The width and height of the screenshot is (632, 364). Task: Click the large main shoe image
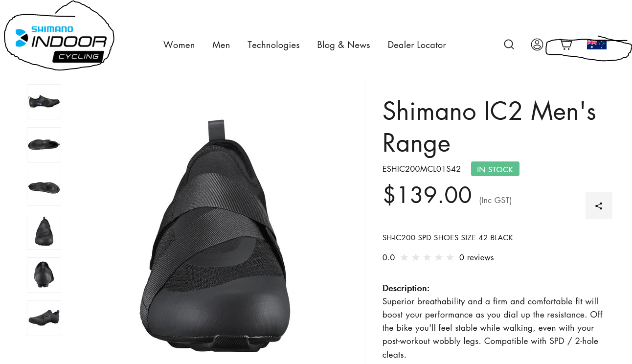(x=215, y=235)
